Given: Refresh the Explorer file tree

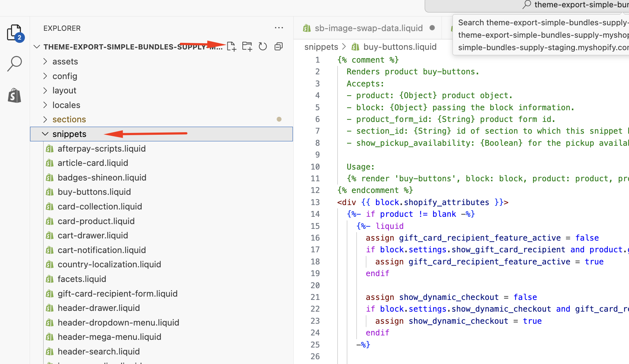Looking at the screenshot, I should tap(263, 47).
